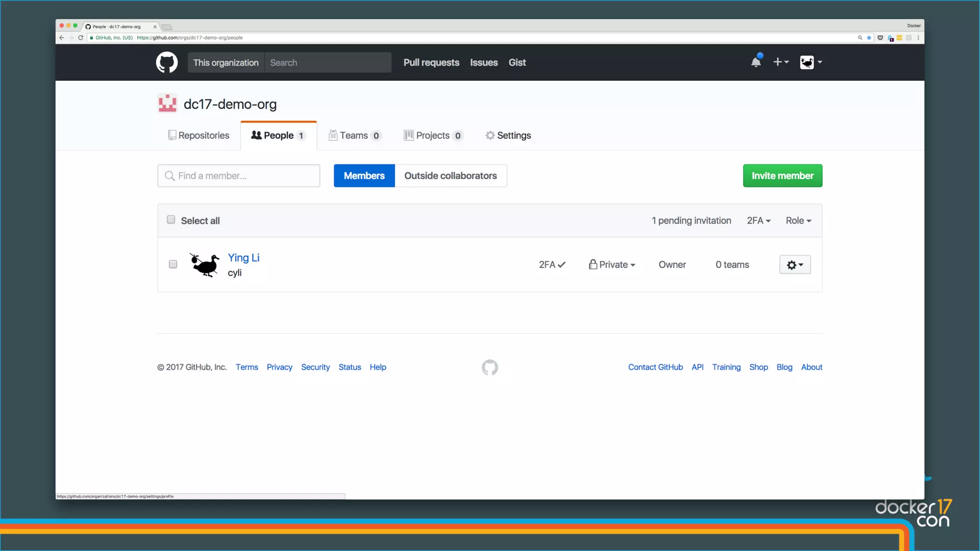Click Ying Li's duck avatar picture
This screenshot has width=980, height=551.
coord(205,264)
